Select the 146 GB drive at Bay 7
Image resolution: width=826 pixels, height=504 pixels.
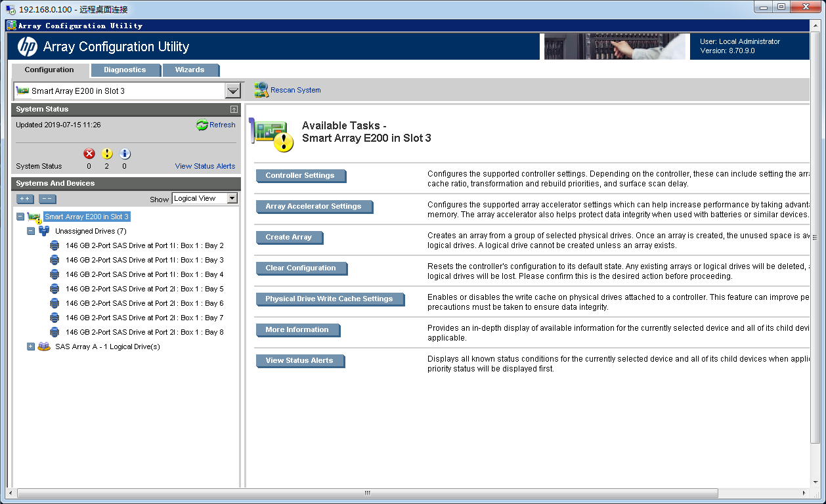point(144,318)
